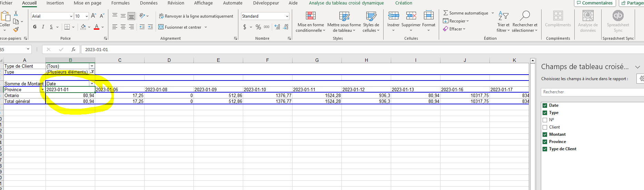The height and width of the screenshot is (190, 644).
Task: Open the Données ribbon tab
Action: coord(149,3)
